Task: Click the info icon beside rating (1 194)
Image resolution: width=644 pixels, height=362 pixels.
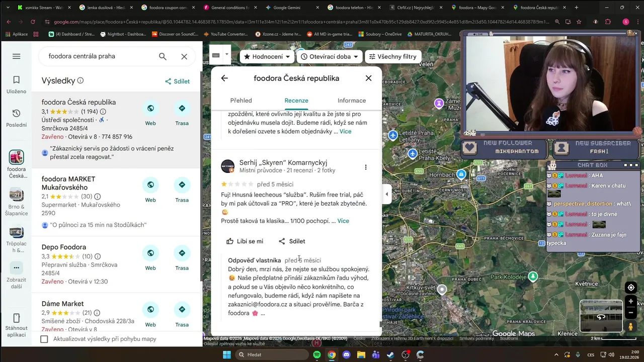Action: [x=103, y=112]
